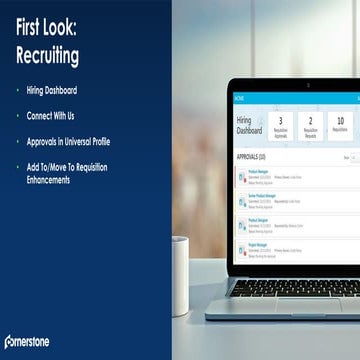Click the "Connect With Us" bullet text

50,116
